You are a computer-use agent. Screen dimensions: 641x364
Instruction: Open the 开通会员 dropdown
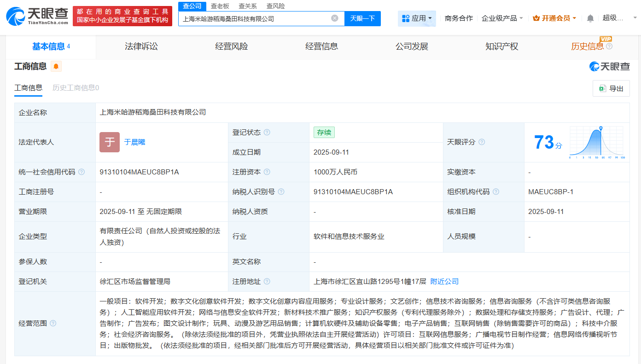click(554, 17)
